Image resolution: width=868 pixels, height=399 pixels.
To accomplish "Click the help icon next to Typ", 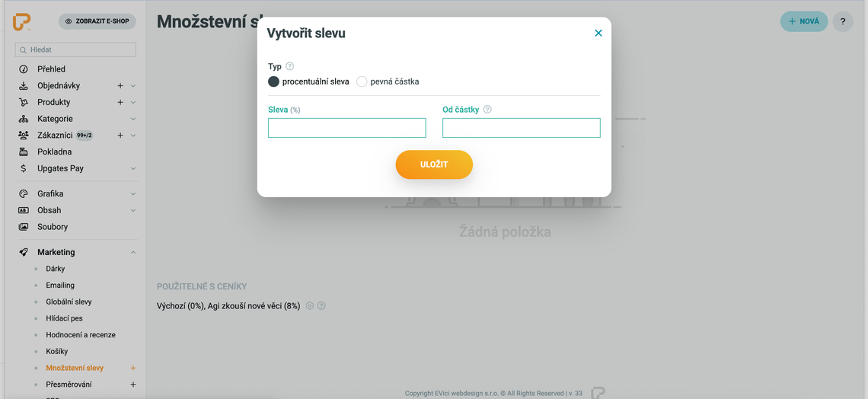I will click(x=290, y=66).
